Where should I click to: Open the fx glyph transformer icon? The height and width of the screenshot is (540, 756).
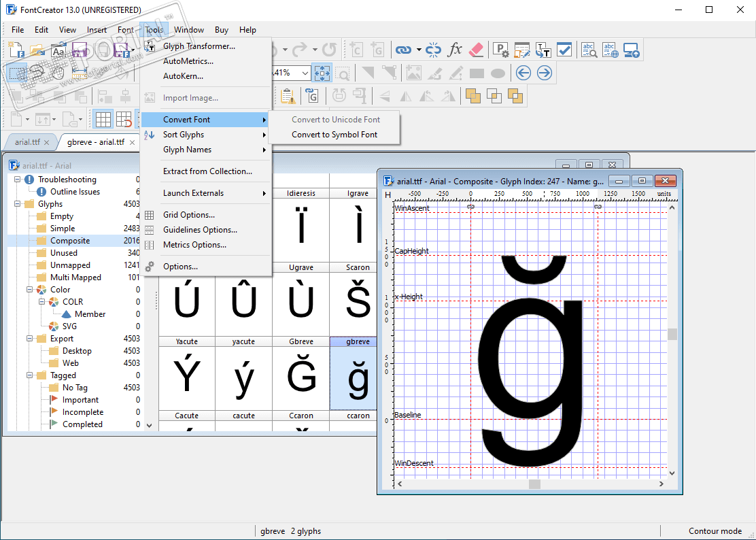pyautogui.click(x=455, y=50)
